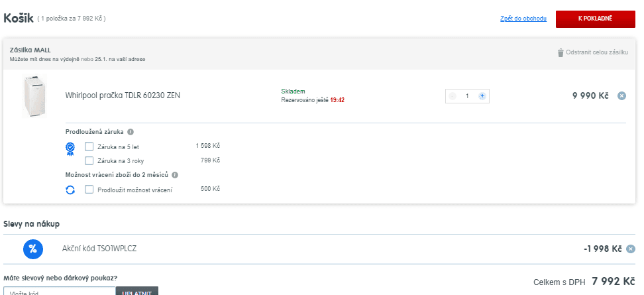Click the warranty badge icon
The height and width of the screenshot is (295, 644).
click(70, 148)
